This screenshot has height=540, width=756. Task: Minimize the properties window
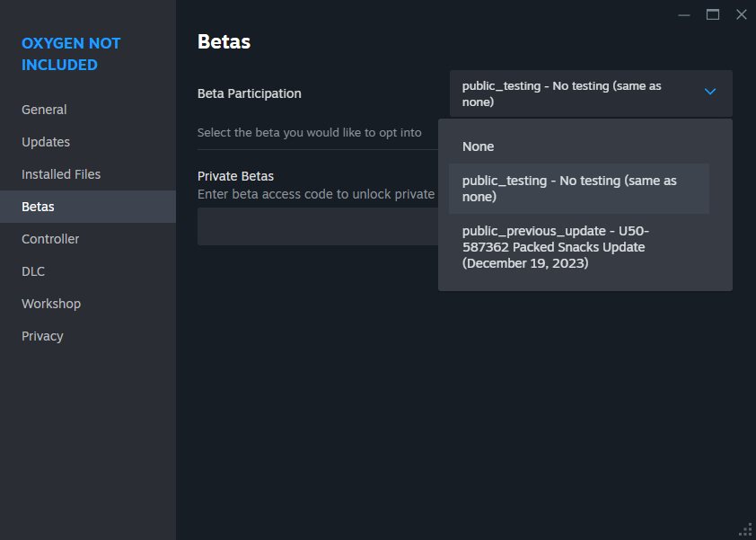(x=684, y=14)
